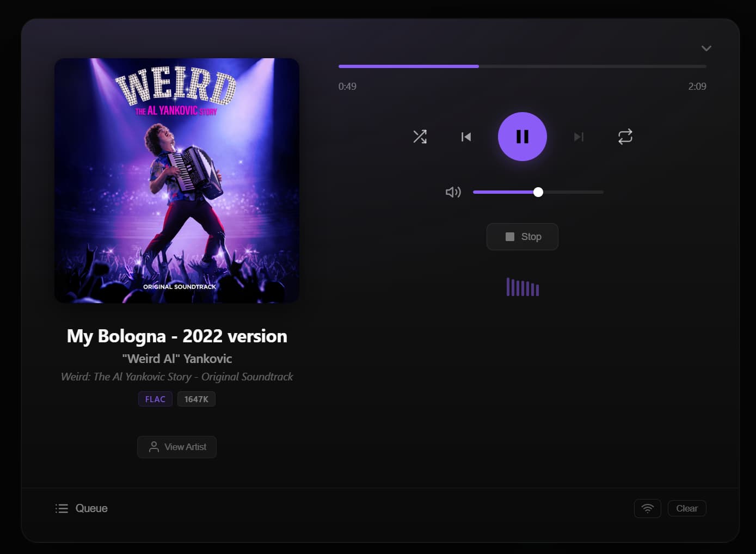
Task: Collapse the player with chevron down
Action: pos(706,48)
